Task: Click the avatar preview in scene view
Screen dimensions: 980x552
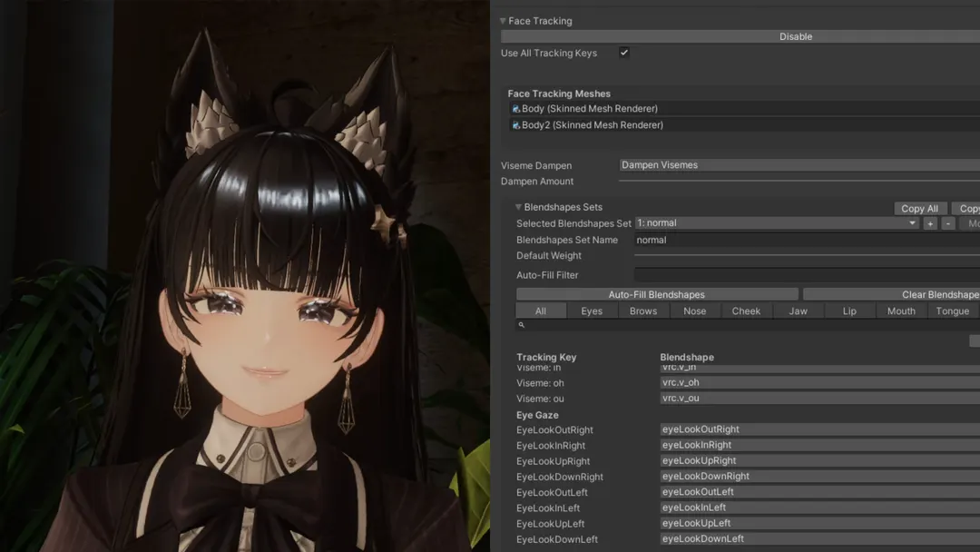Action: [245, 276]
